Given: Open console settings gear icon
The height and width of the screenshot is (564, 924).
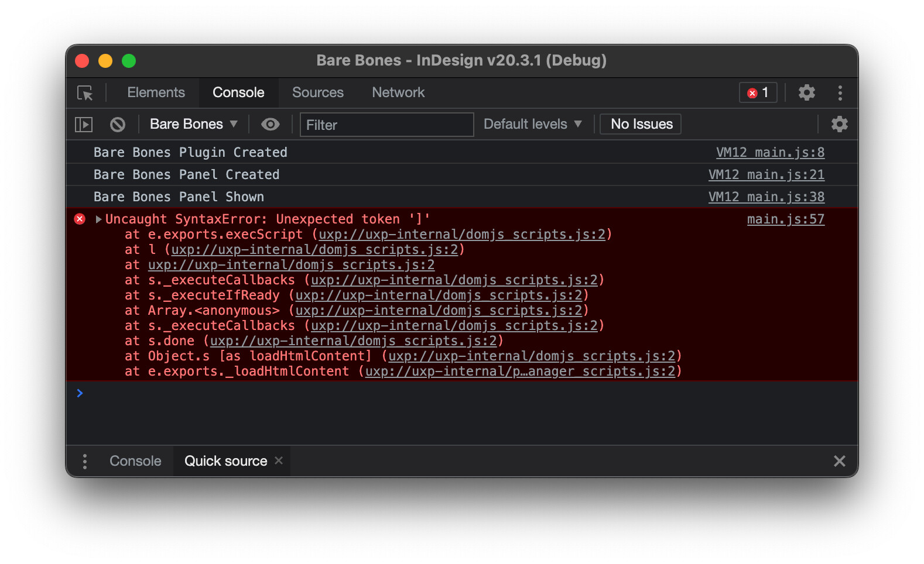Looking at the screenshot, I should click(x=839, y=124).
